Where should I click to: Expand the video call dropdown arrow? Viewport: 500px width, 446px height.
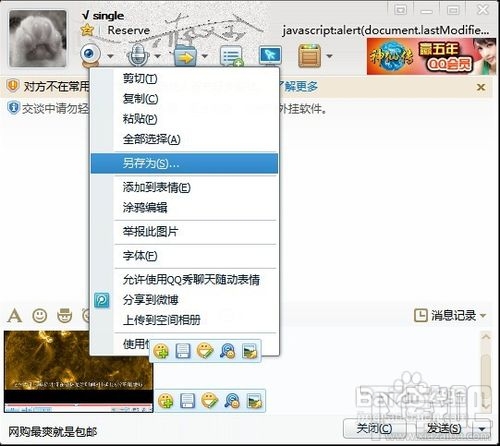tap(110, 56)
